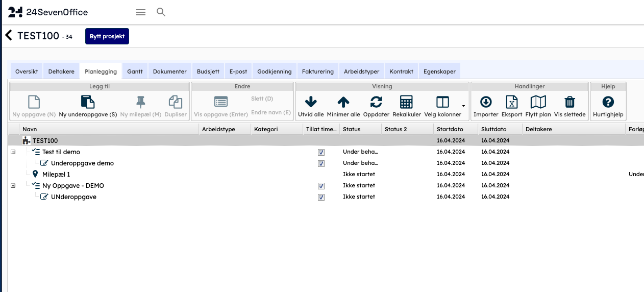Open the Importer action
Image resolution: width=644 pixels, height=292 pixels.
(486, 102)
